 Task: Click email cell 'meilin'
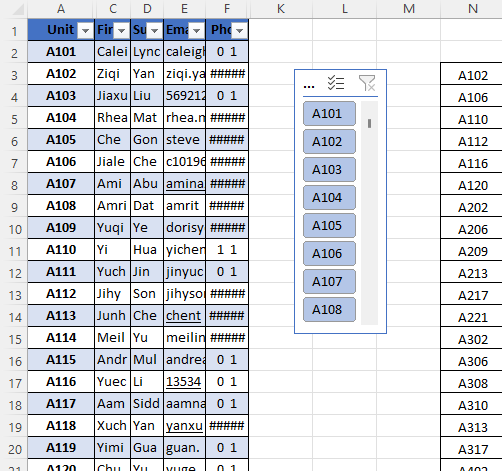pos(185,338)
